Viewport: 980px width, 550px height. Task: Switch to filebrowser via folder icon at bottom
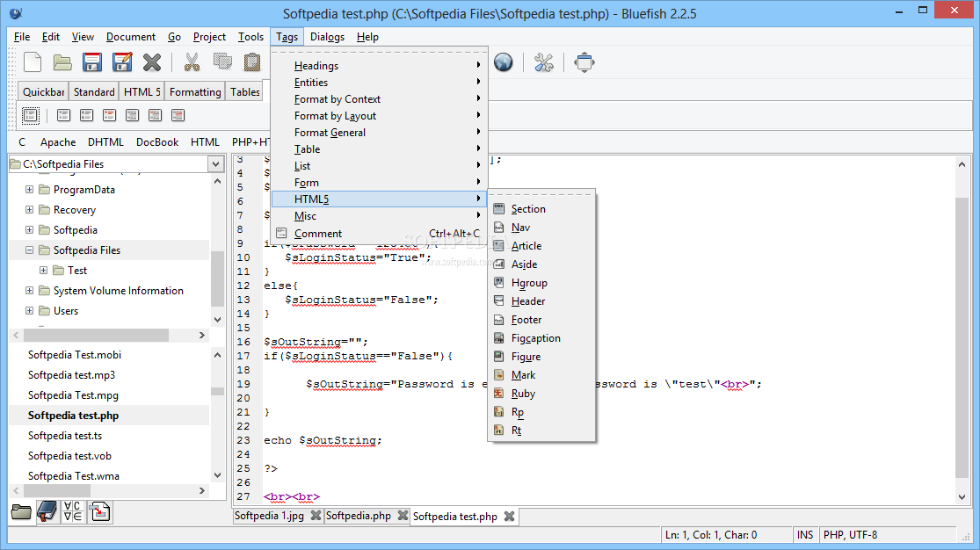pos(21,512)
